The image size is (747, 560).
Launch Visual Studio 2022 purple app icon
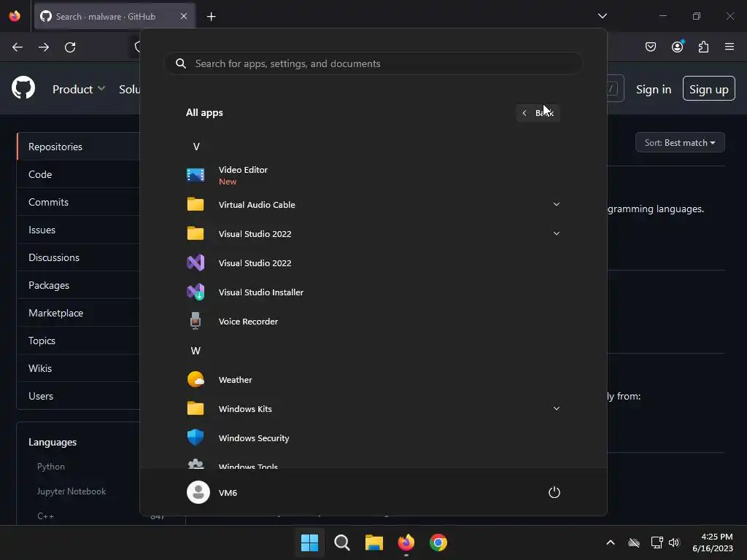coord(196,262)
